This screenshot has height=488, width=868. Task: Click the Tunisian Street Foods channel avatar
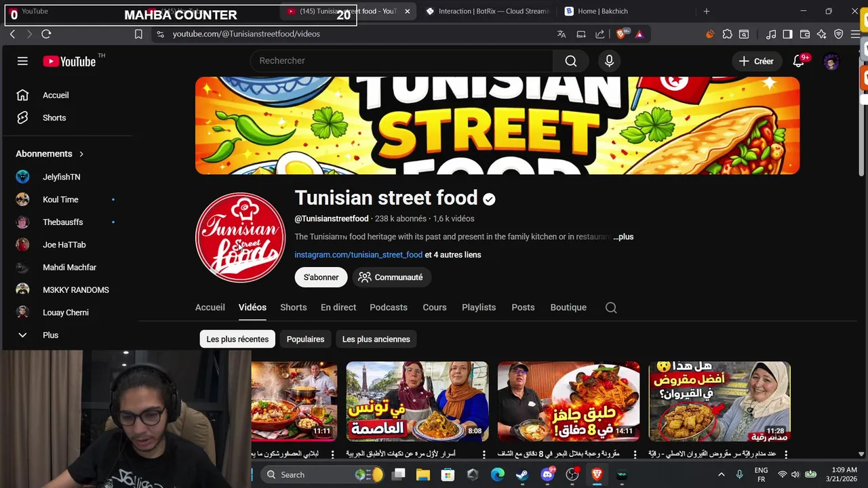pos(240,237)
